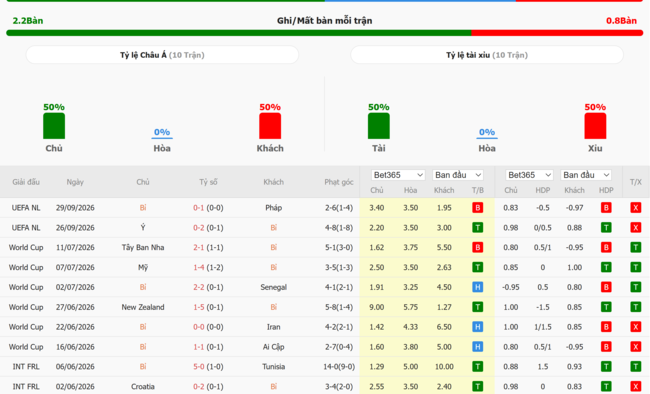Select the Tỷ lệ tài xỉu tab
Screen dimensions: 650x394
(487, 55)
